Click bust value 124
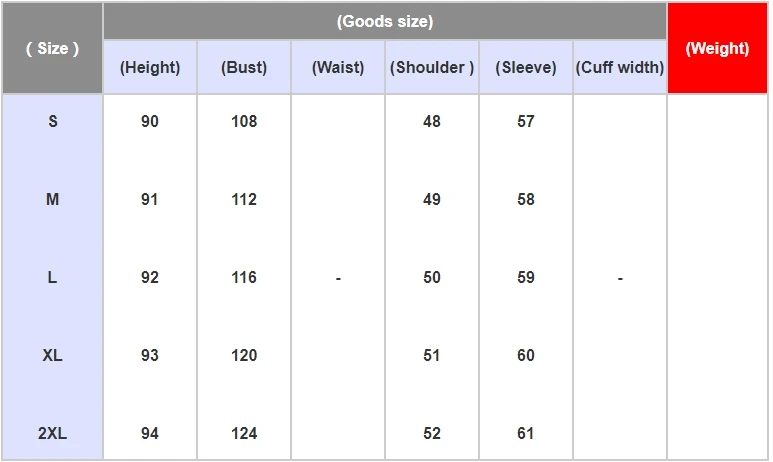773x462 pixels. (244, 433)
